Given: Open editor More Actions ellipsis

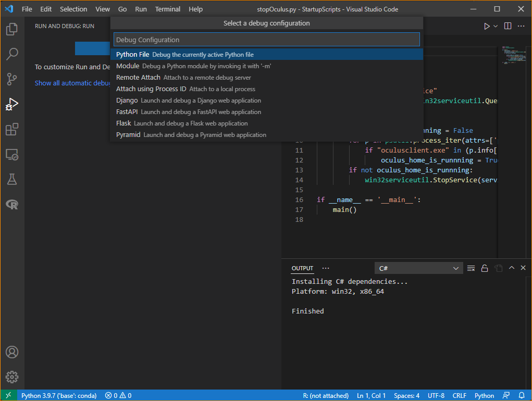Looking at the screenshot, I should [521, 26].
